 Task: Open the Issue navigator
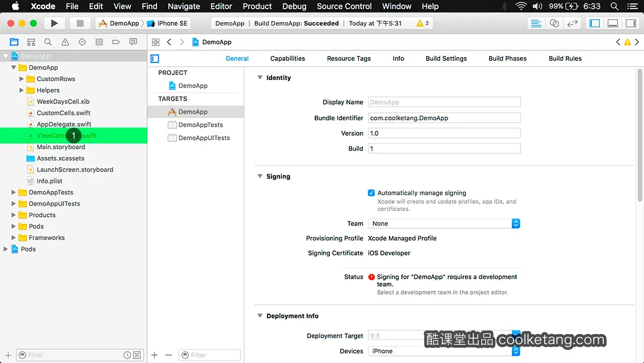(x=65, y=42)
